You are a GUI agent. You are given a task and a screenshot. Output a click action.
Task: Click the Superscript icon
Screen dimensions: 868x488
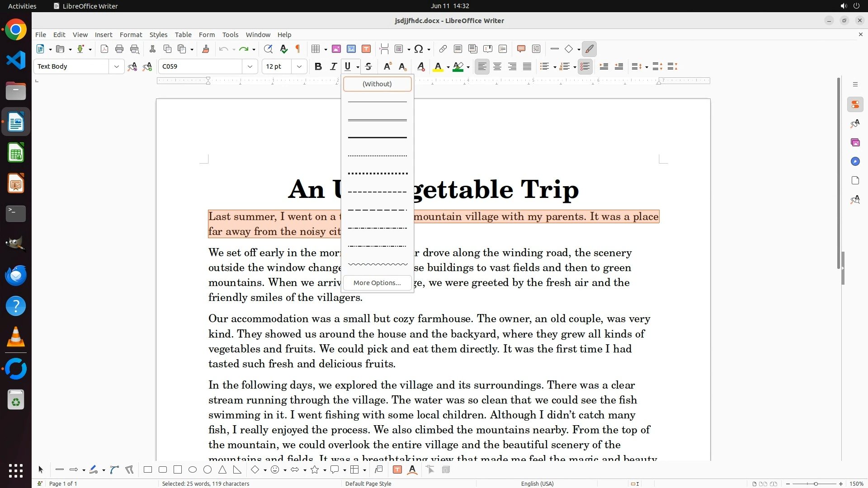click(387, 67)
